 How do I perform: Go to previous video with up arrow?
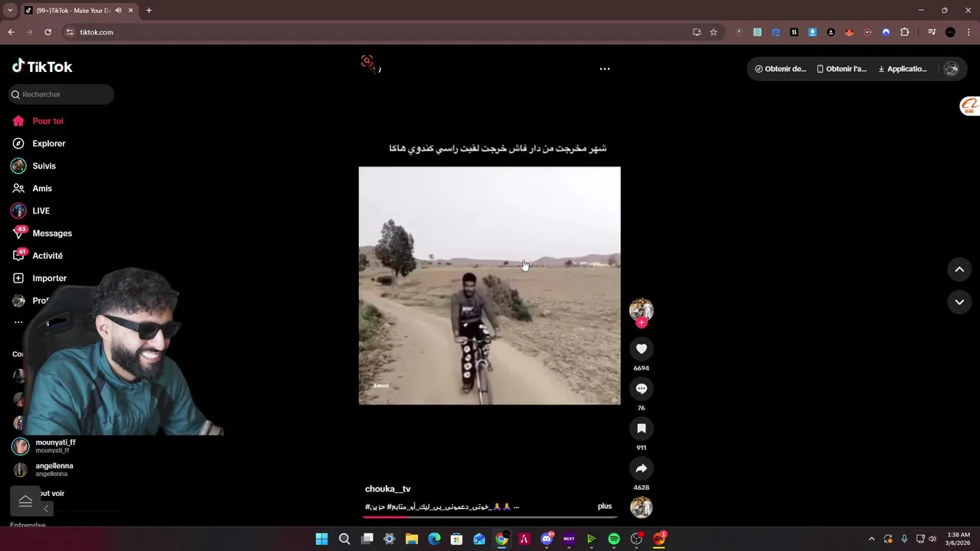(x=959, y=269)
